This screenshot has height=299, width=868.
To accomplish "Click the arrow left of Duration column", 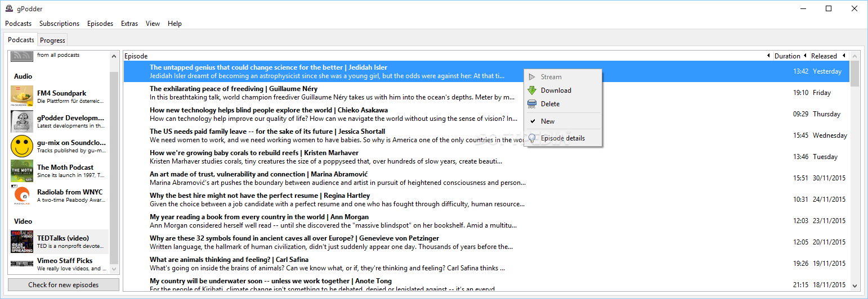I will click(769, 56).
